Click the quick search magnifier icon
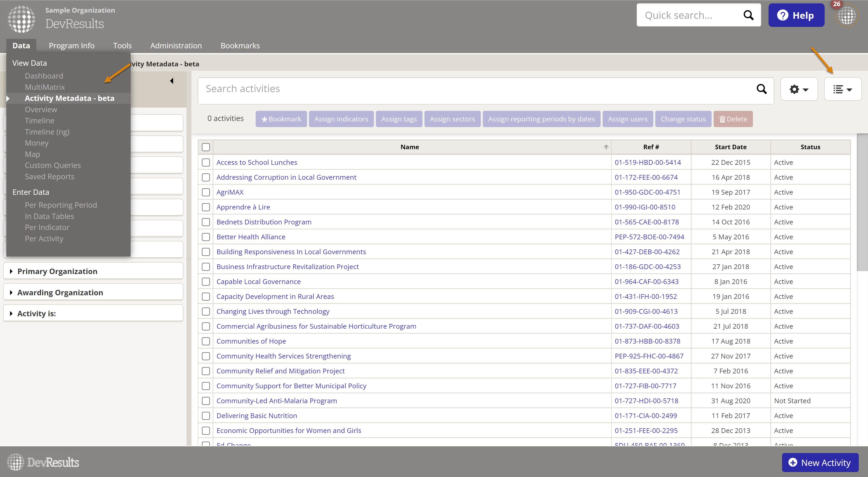Image resolution: width=868 pixels, height=477 pixels. click(x=748, y=15)
